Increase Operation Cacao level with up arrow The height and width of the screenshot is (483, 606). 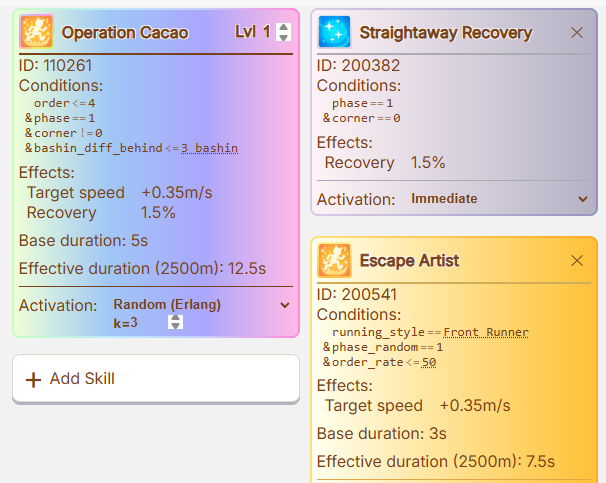pos(283,27)
